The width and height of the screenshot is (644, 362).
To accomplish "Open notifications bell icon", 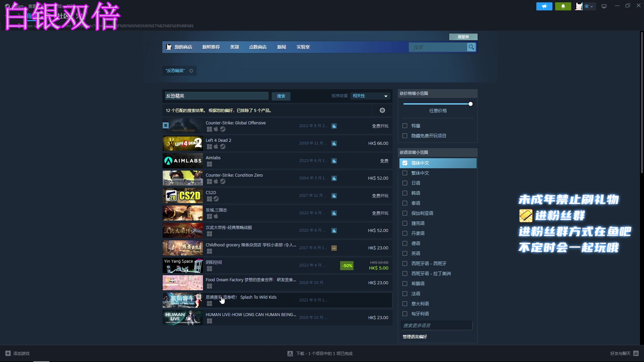I will [x=563, y=6].
